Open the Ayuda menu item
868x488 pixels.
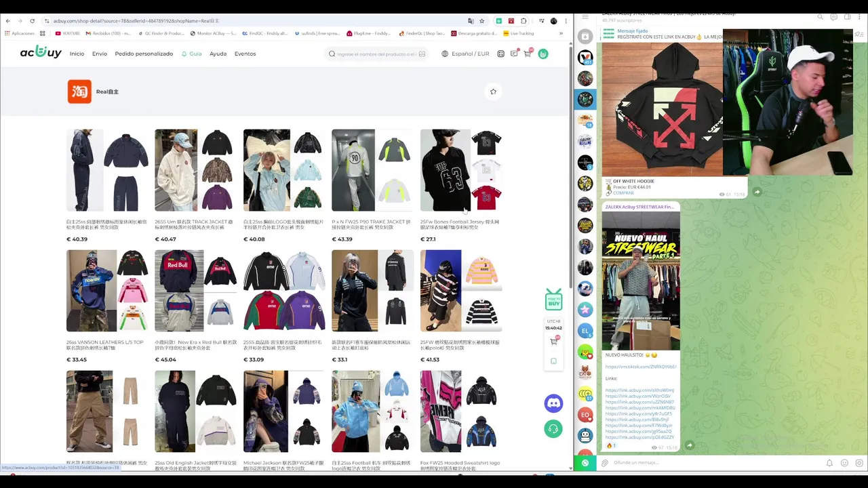[x=218, y=54]
